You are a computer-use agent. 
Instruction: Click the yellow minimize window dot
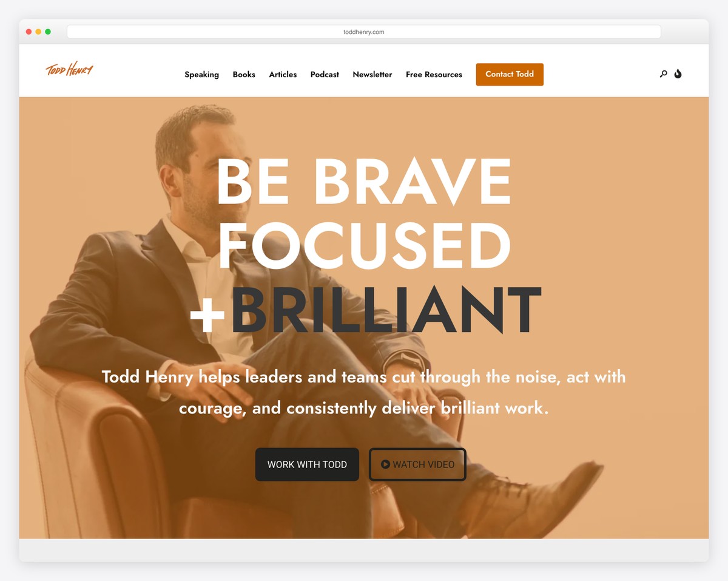coord(38,32)
